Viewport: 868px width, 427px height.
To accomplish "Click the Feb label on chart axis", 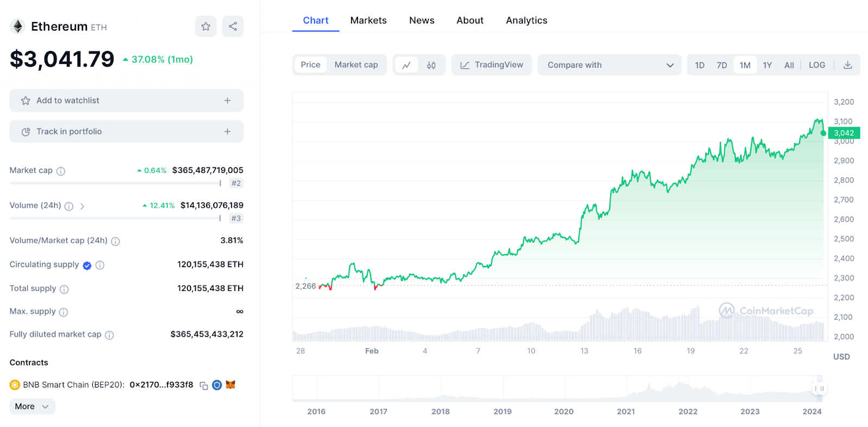I will (372, 351).
